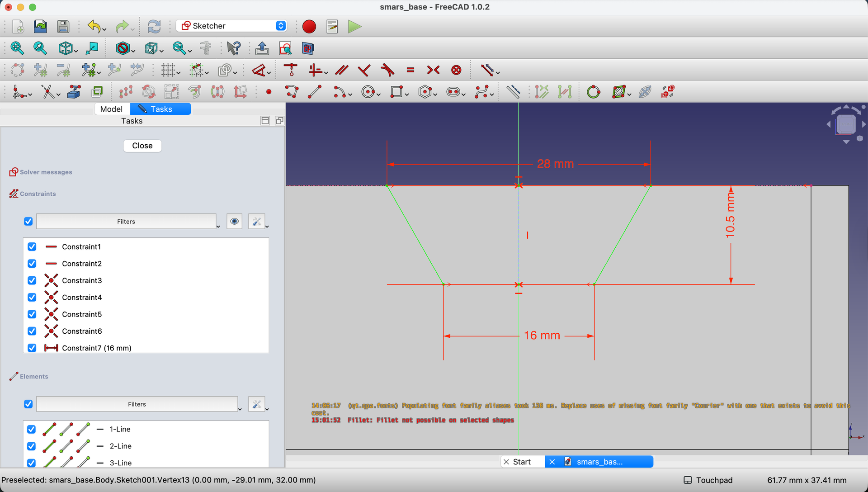Uncheck the Constraint1 checkbox
This screenshot has width=868, height=492.
(32, 246)
